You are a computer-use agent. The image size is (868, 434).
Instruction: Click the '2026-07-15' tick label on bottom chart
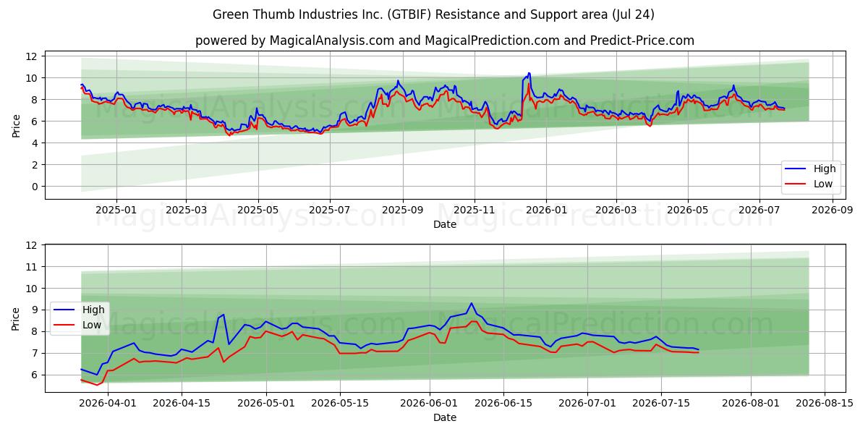[661, 402]
